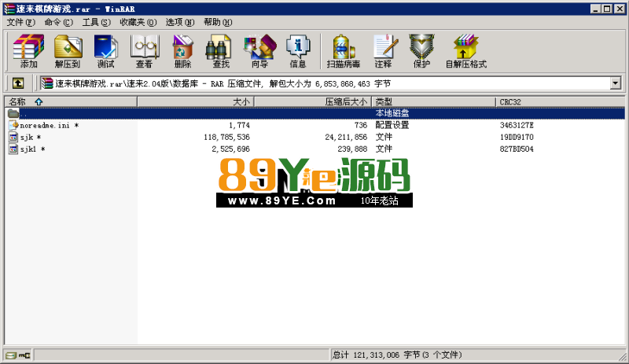Open the Comment (注释) toolbar icon
629x364 pixels.
click(384, 50)
